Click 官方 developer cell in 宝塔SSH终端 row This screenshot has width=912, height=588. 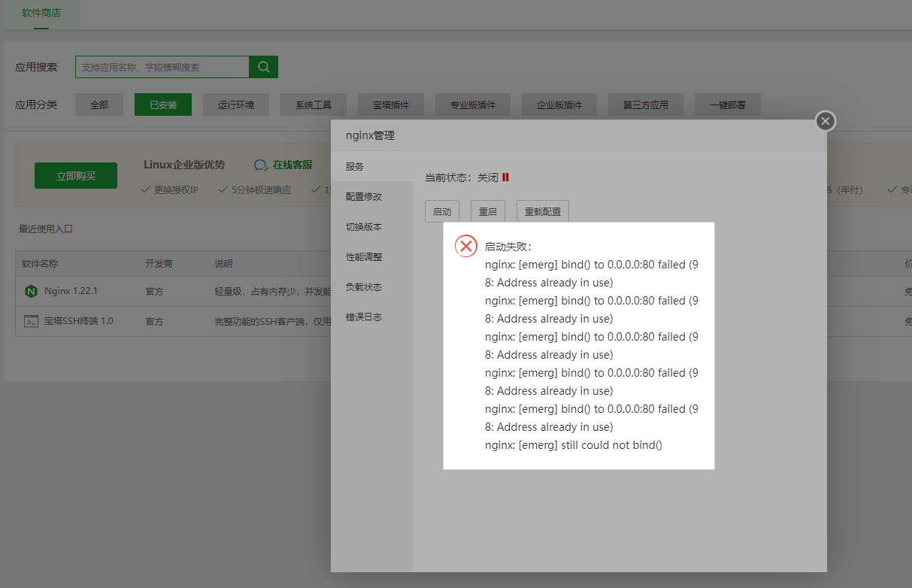(154, 321)
